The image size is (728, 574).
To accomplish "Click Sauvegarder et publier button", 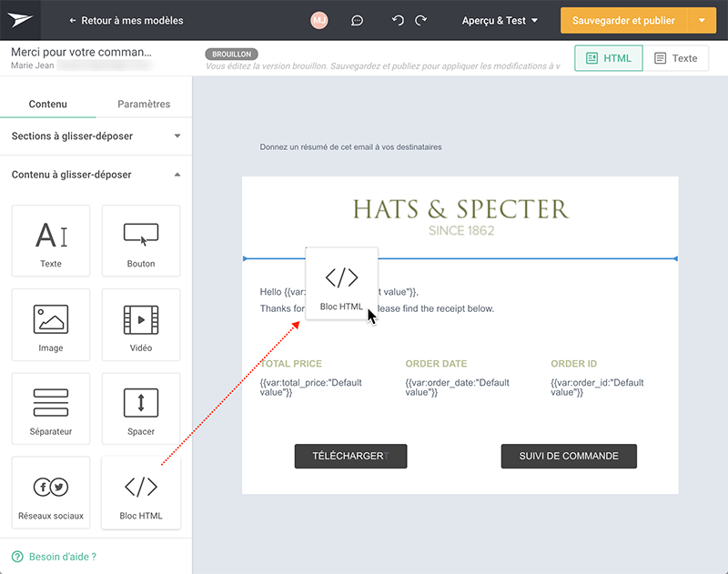I will 623,20.
